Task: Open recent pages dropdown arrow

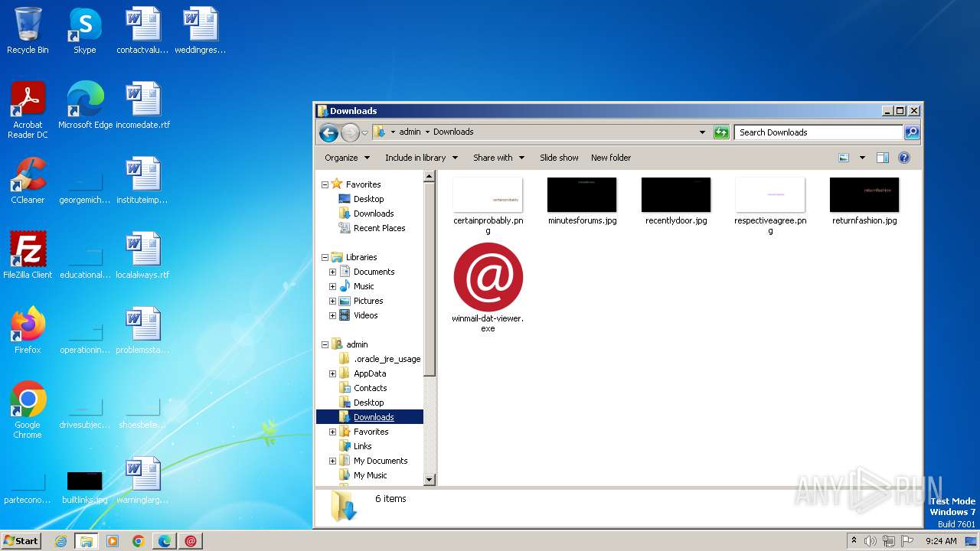Action: point(365,132)
